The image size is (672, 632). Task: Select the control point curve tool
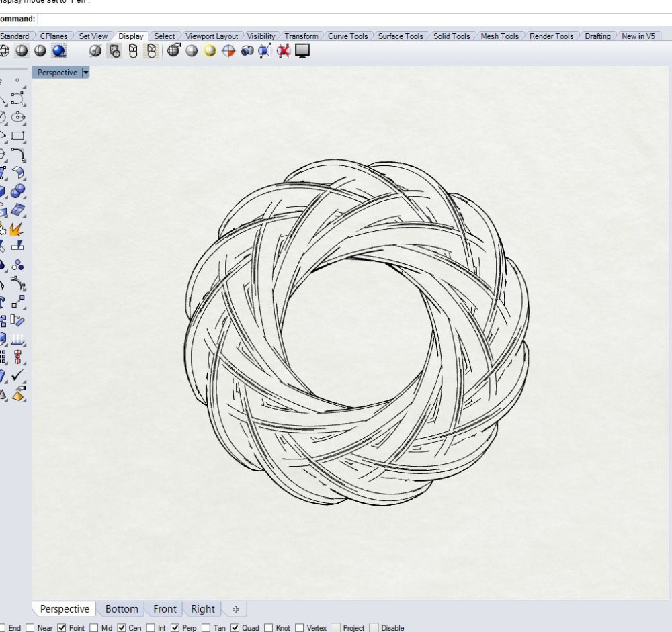click(x=18, y=99)
